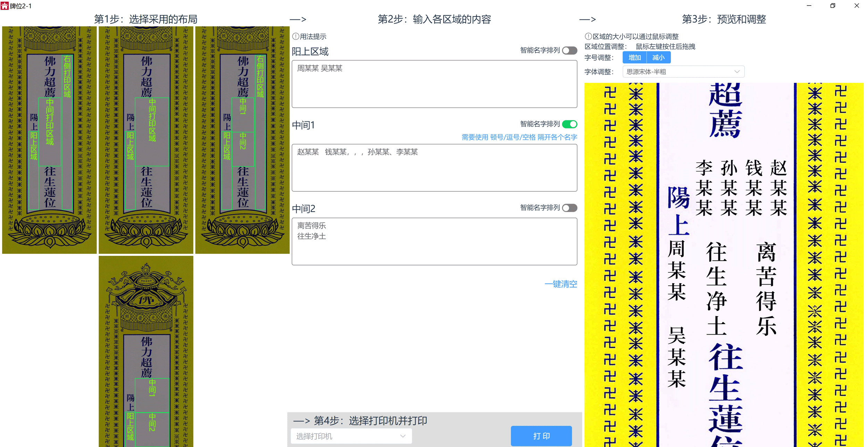Disable smart name layout for 中间1
The width and height of the screenshot is (868, 447).
(x=569, y=124)
